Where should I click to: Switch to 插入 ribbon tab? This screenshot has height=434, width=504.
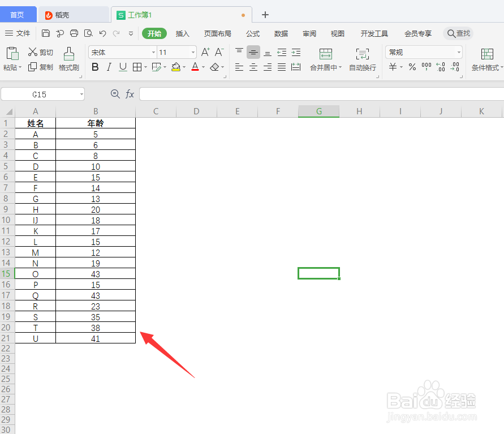(x=183, y=33)
